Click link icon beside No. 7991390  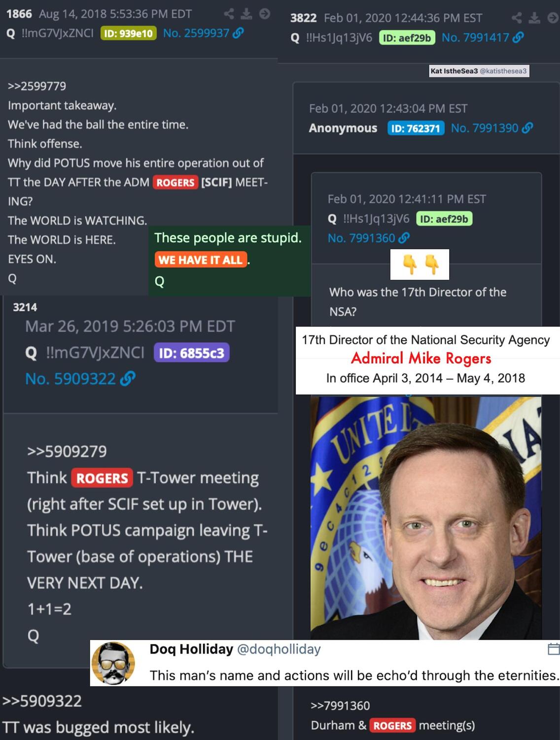pos(527,128)
